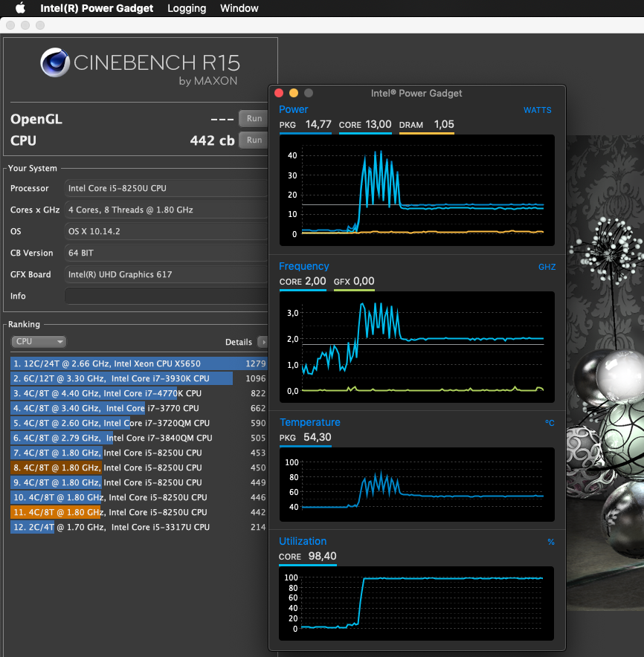Select ranking row 7 scoring 453

click(x=139, y=453)
